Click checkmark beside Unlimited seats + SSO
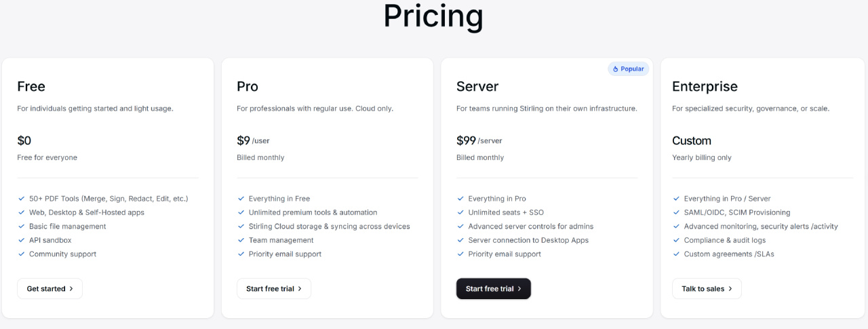This screenshot has height=329, width=868. pyautogui.click(x=461, y=212)
